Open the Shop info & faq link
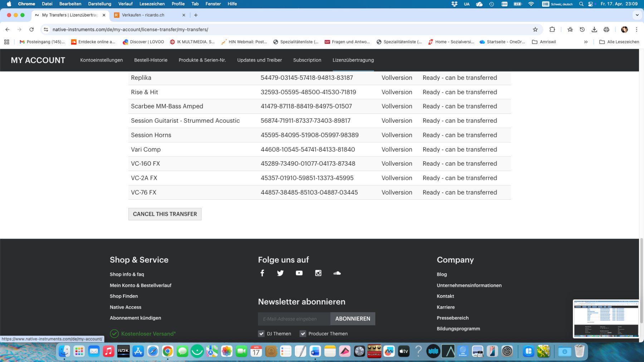644x362 pixels. click(x=127, y=274)
